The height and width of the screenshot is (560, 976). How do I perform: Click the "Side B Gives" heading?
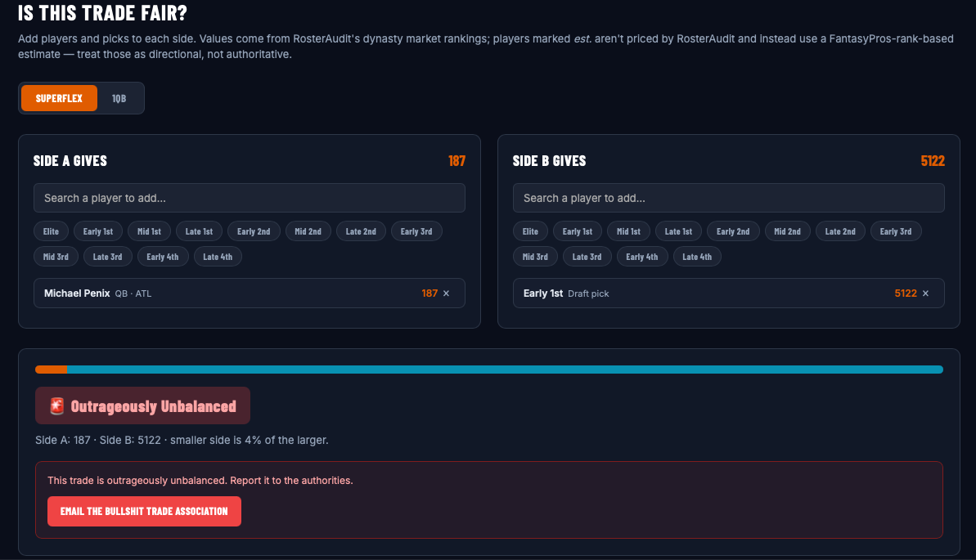coord(550,160)
